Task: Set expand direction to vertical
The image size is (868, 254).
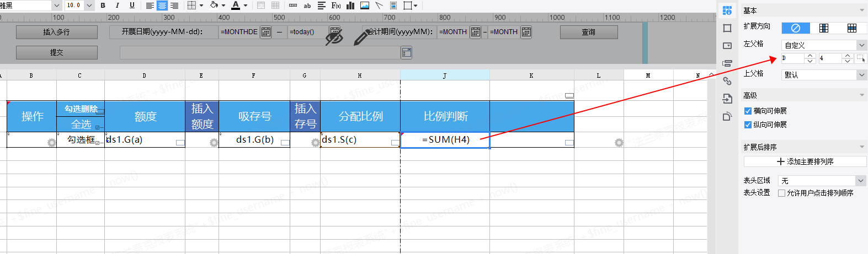Action: click(824, 28)
